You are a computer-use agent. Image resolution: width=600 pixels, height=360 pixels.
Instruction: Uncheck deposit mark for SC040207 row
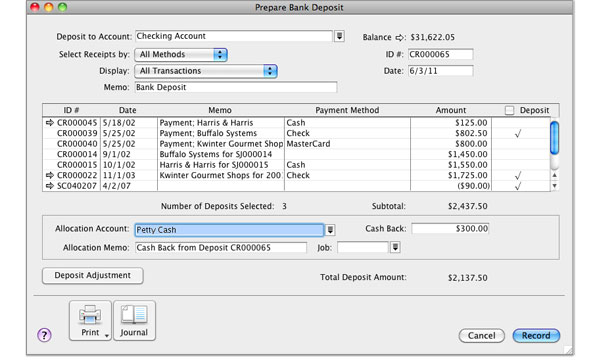[x=518, y=186]
